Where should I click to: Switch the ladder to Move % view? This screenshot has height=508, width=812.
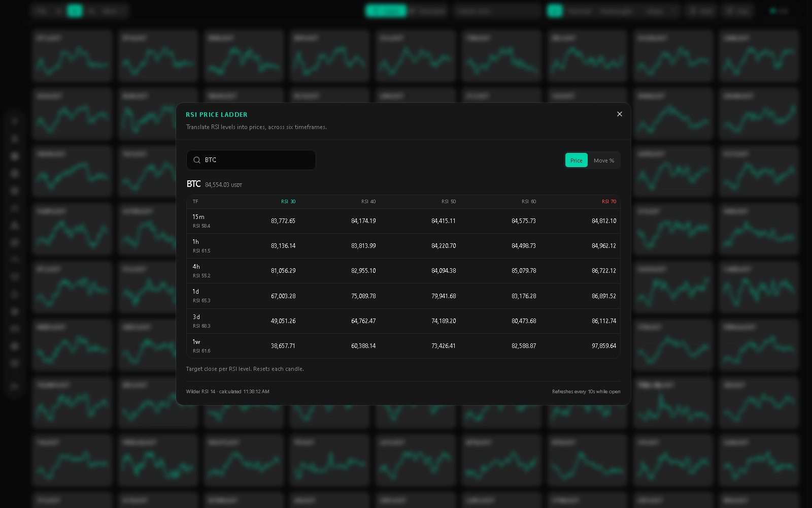(x=604, y=161)
